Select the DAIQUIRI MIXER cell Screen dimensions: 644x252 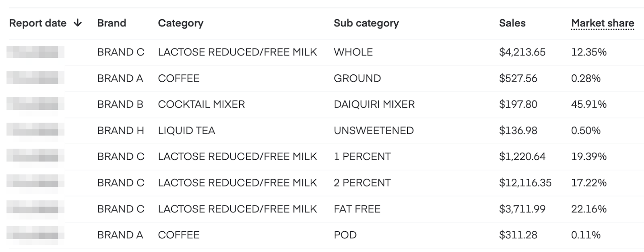[374, 104]
